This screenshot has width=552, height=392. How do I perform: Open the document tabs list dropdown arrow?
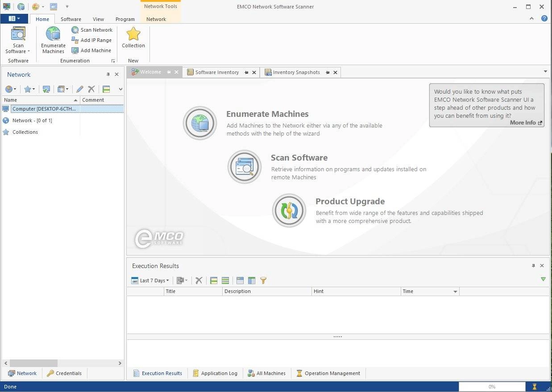click(545, 72)
